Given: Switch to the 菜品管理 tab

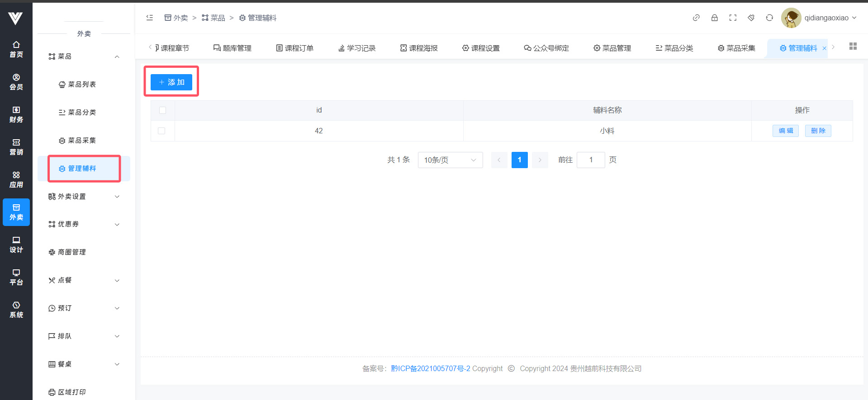Looking at the screenshot, I should coord(612,48).
